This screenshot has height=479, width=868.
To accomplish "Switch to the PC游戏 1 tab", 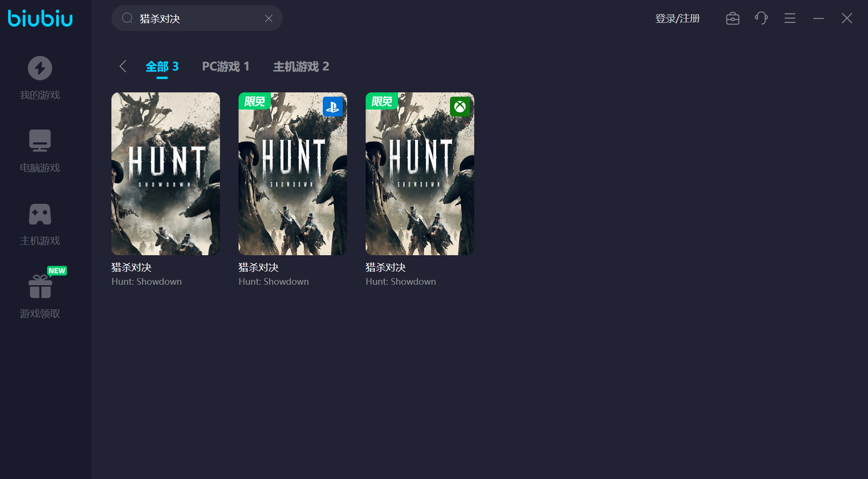I will [226, 67].
